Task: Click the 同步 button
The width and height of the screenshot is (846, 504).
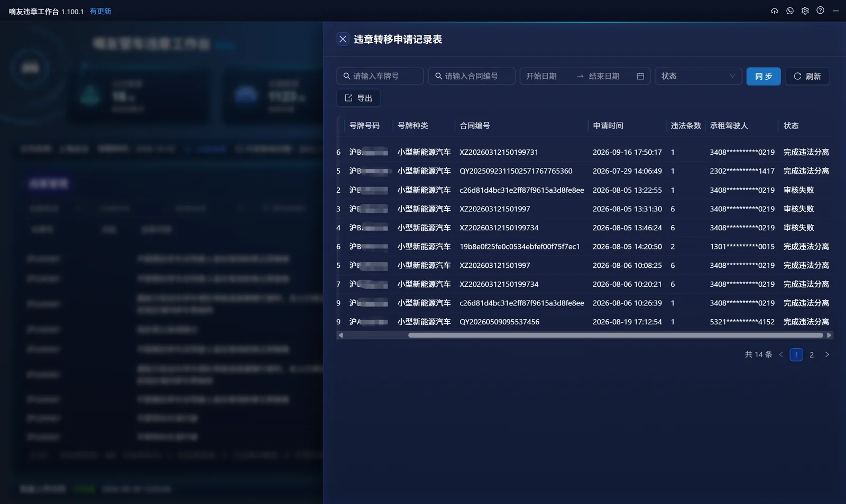Action: [x=764, y=76]
